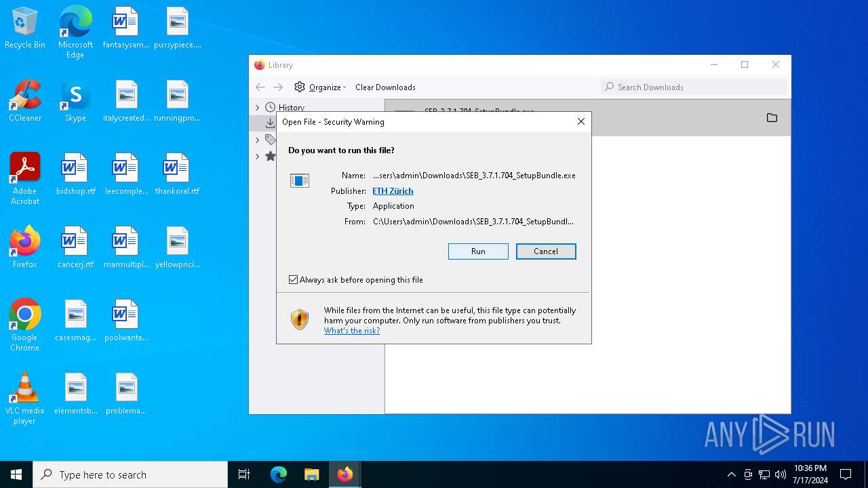Screen dimensions: 868x488
Task: Uncheck Always ask before opening this file
Action: 294,280
